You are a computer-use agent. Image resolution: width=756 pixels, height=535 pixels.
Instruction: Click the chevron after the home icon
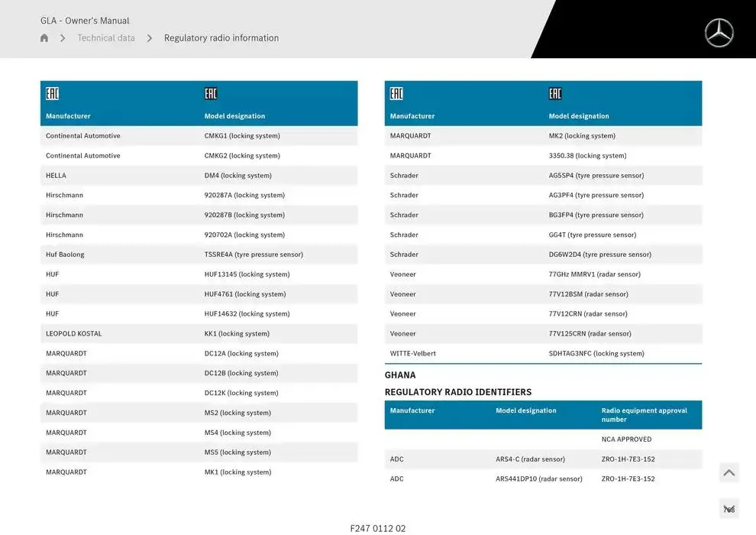click(x=63, y=38)
